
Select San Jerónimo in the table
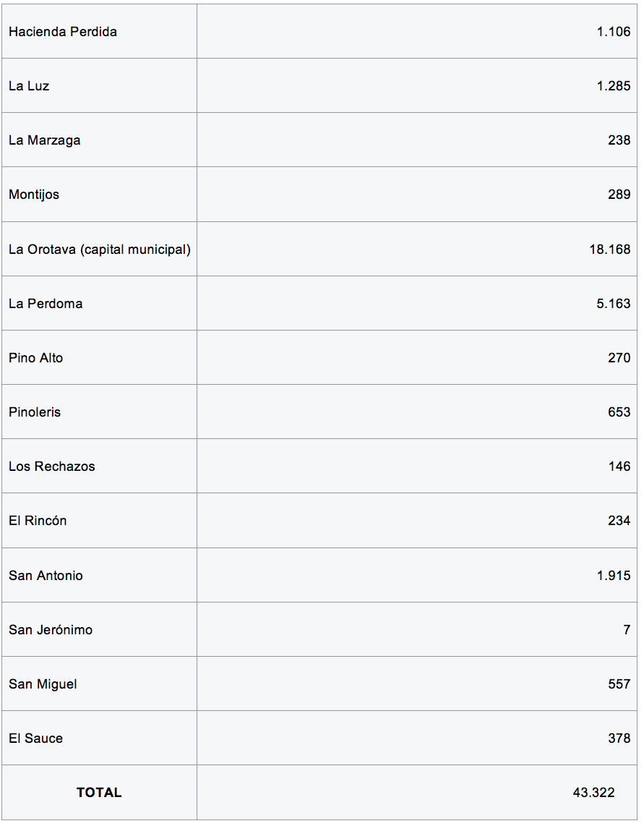click(51, 630)
